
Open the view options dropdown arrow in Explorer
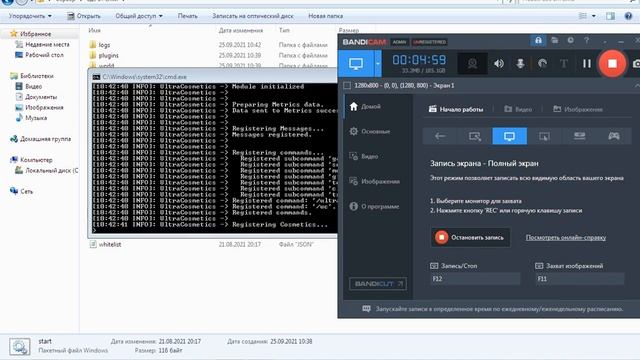click(x=593, y=16)
